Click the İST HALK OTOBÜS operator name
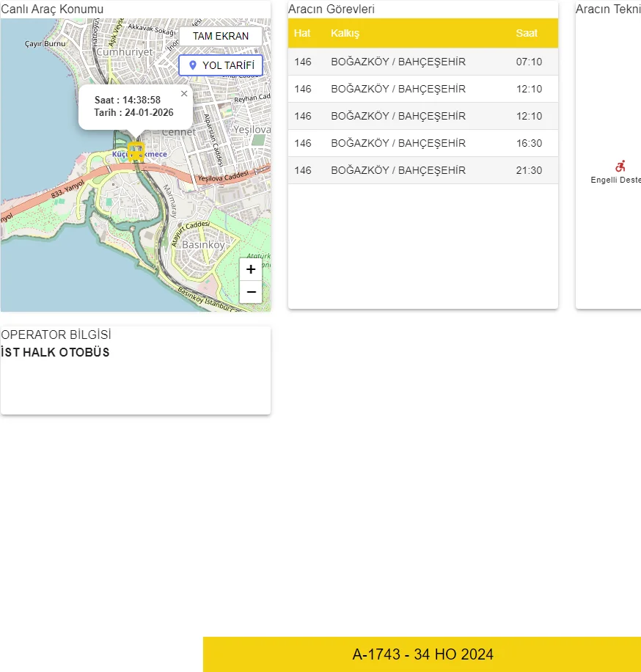641x672 pixels. tap(55, 352)
